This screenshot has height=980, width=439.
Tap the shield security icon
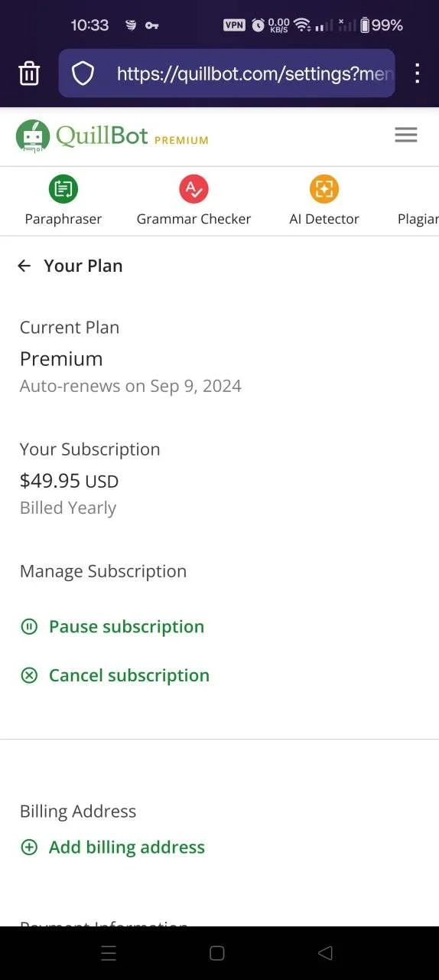(x=83, y=73)
